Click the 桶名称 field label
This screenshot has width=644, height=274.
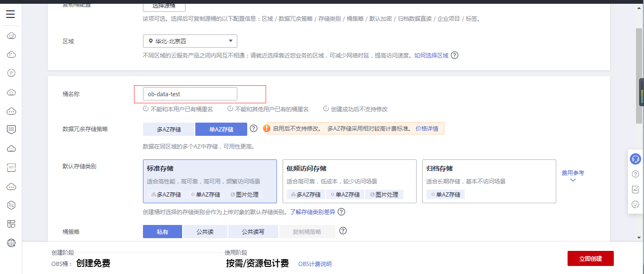tap(71, 94)
